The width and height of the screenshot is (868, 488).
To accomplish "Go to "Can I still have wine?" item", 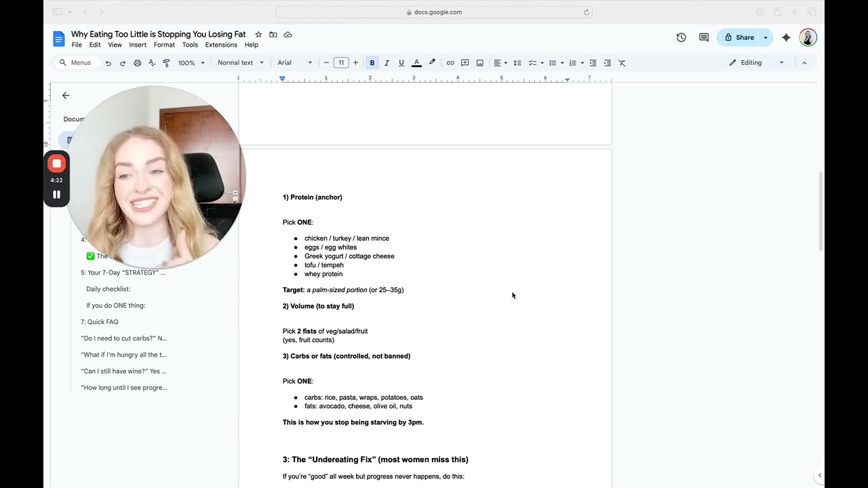I will 123,371.
